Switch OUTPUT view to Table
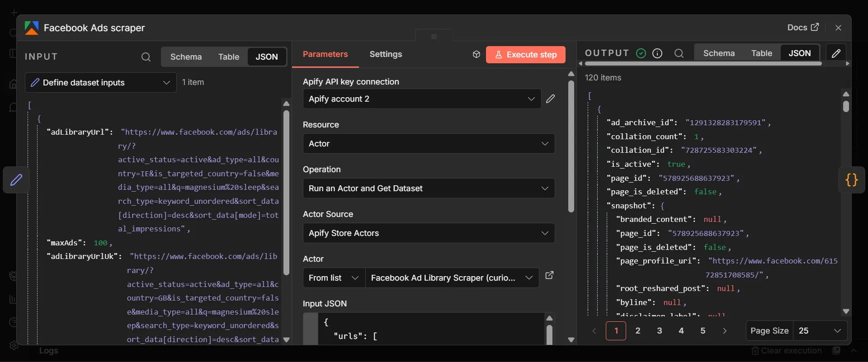This screenshot has height=362, width=868. (x=762, y=53)
